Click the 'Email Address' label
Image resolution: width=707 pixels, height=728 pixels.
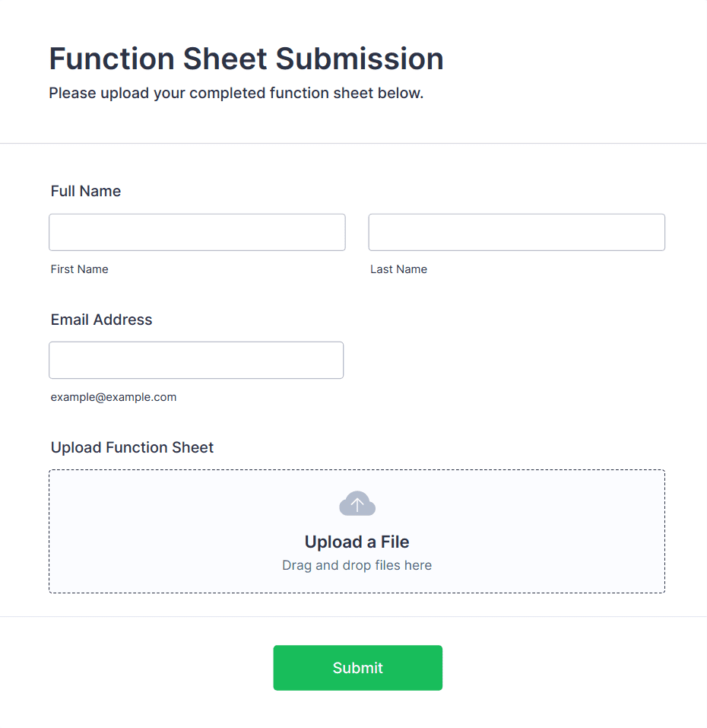(x=101, y=319)
